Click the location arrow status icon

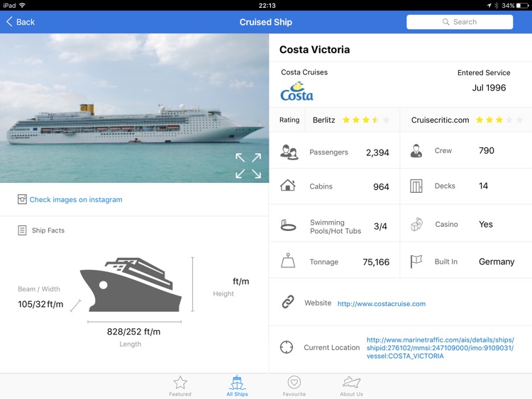pyautogui.click(x=489, y=6)
